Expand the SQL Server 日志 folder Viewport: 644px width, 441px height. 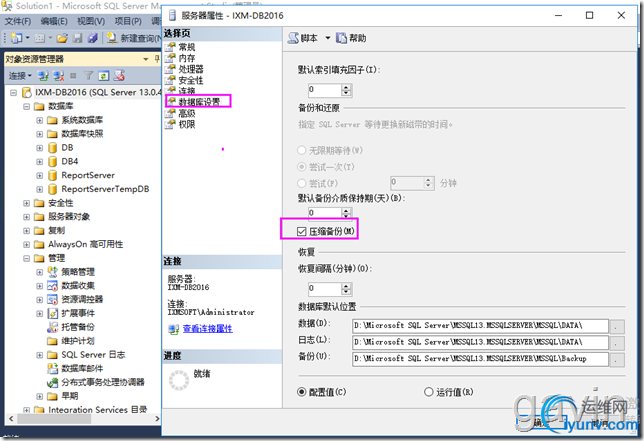click(39, 355)
